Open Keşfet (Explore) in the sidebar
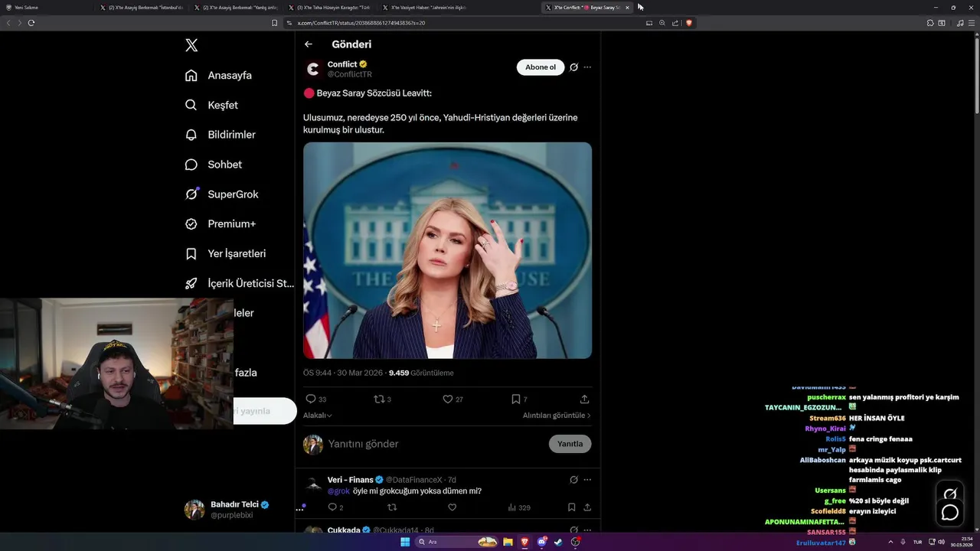This screenshot has width=980, height=551. click(x=212, y=105)
